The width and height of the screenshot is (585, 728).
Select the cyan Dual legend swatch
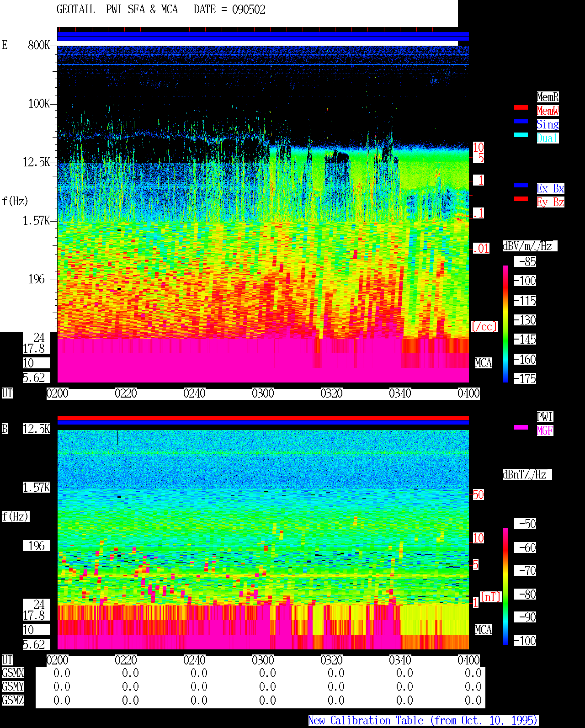coord(521,135)
